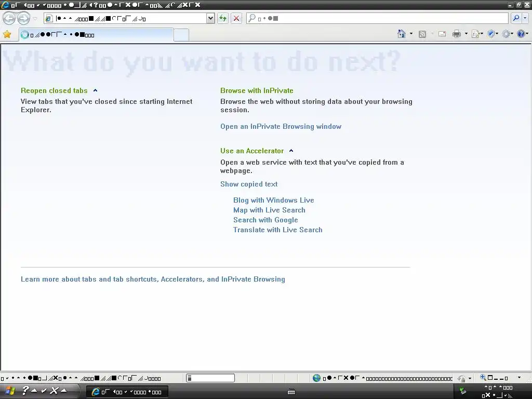Choose Blog with Windows Live
This screenshot has height=399, width=532.
pos(273,200)
